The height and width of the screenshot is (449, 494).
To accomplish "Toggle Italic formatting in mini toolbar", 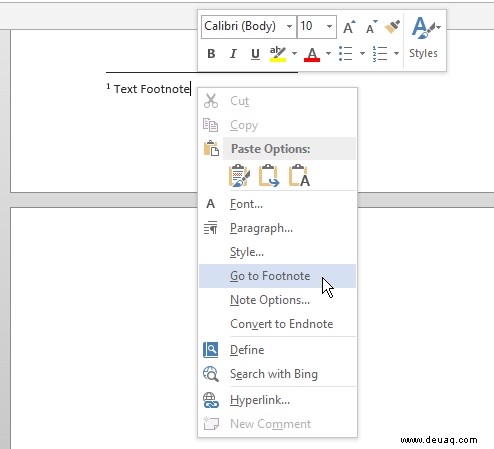I will coord(233,54).
